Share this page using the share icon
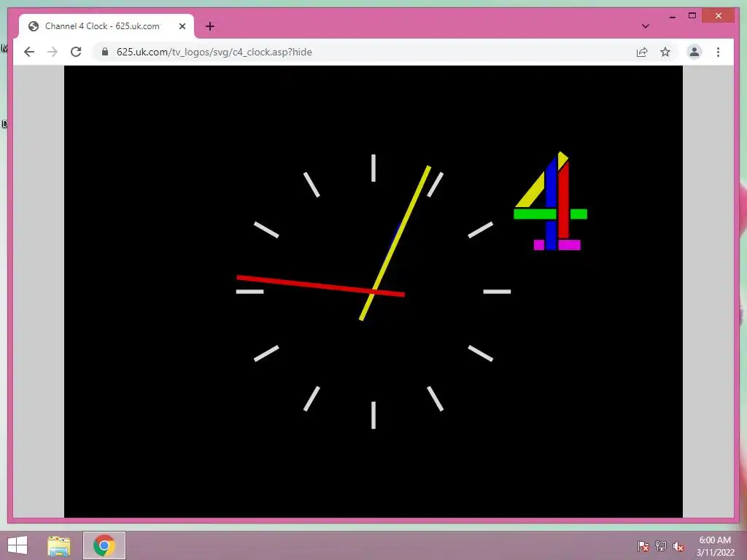 point(642,52)
